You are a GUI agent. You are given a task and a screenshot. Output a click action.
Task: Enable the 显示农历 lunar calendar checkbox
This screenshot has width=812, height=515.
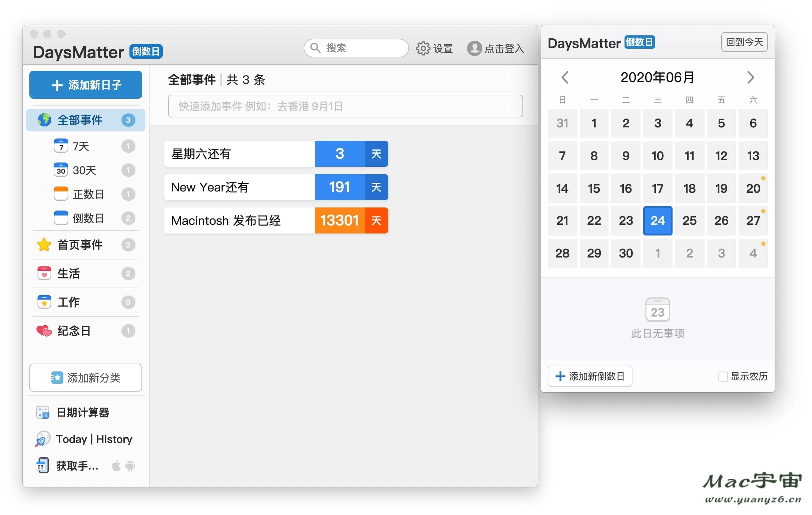pyautogui.click(x=722, y=377)
